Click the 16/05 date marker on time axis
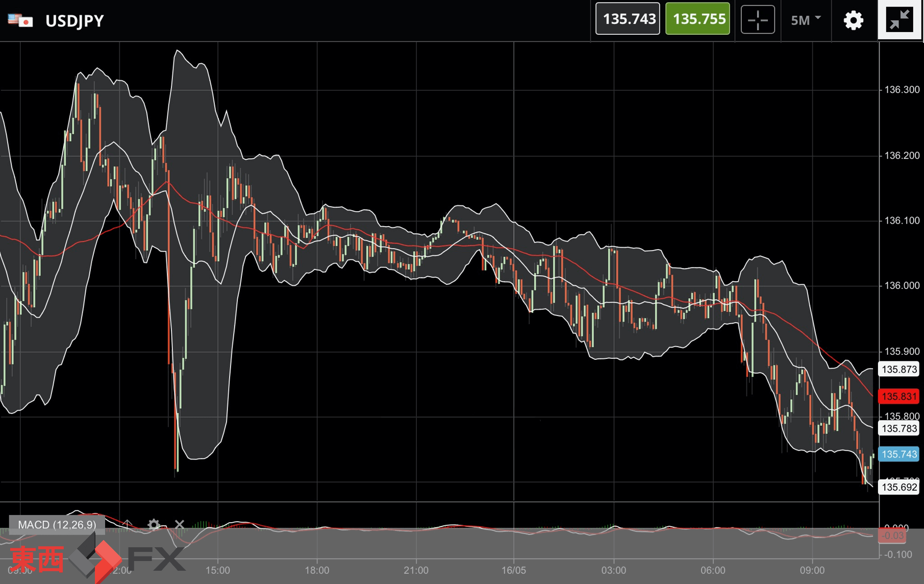Screen dimensions: 924x584 coord(513,570)
